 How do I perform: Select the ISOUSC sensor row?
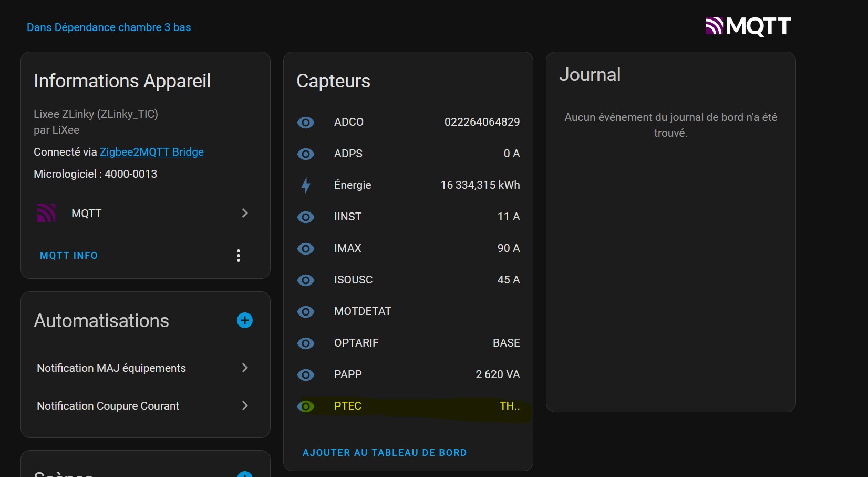[408, 280]
